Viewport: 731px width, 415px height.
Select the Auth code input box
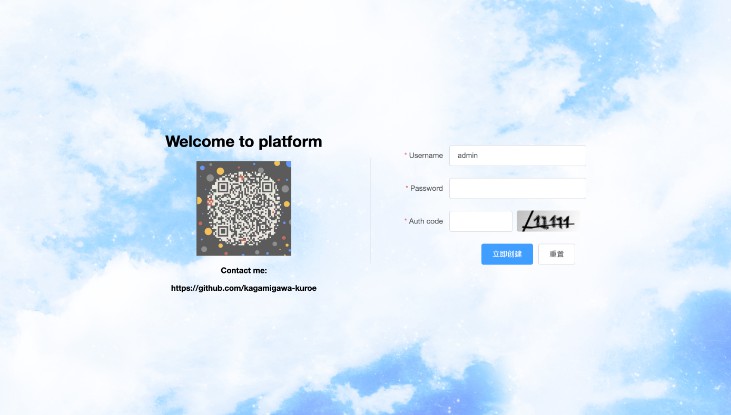481,221
